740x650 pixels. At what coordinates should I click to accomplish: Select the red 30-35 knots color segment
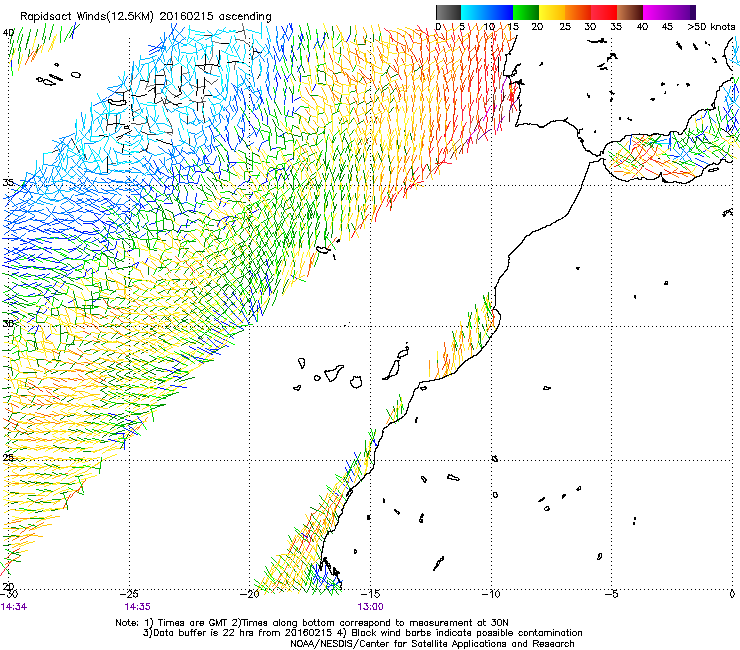(604, 12)
